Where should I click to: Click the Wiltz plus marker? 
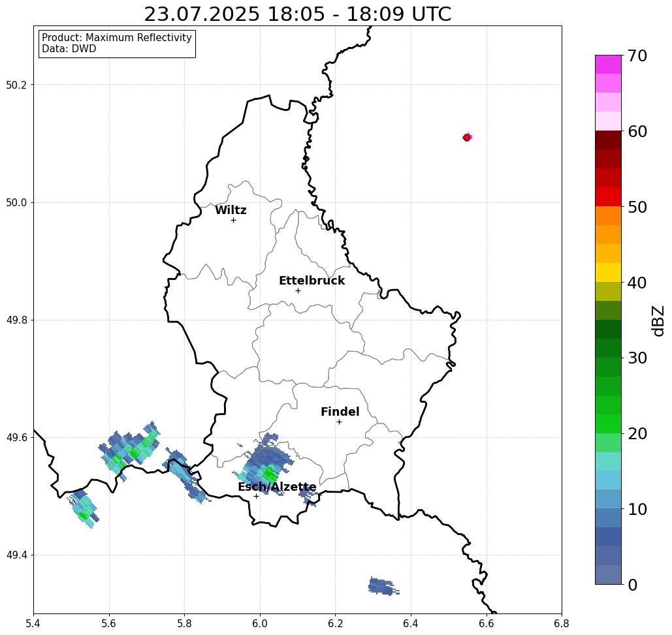(233, 221)
